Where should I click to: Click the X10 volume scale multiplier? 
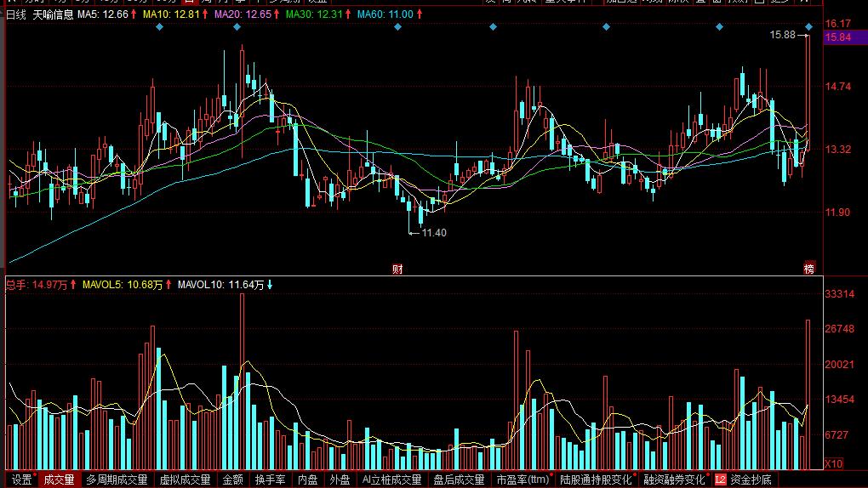pyautogui.click(x=834, y=463)
